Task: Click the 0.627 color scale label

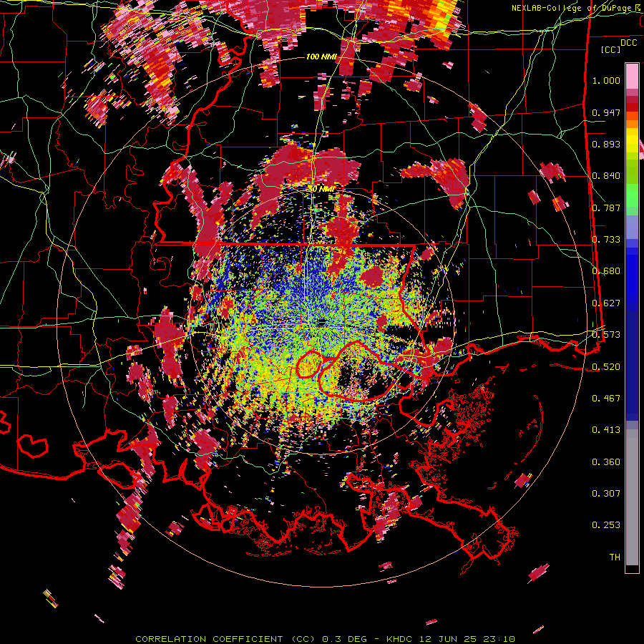Action: (x=606, y=303)
